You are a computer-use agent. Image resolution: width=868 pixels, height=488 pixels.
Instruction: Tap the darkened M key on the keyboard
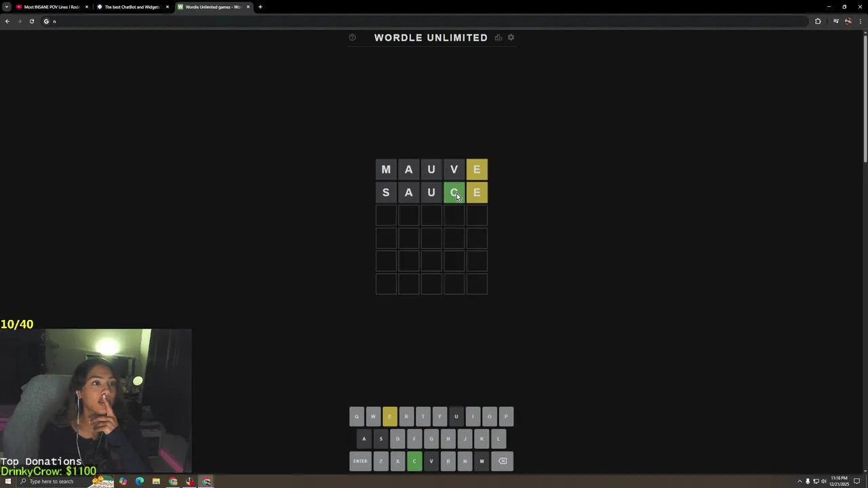(x=481, y=461)
